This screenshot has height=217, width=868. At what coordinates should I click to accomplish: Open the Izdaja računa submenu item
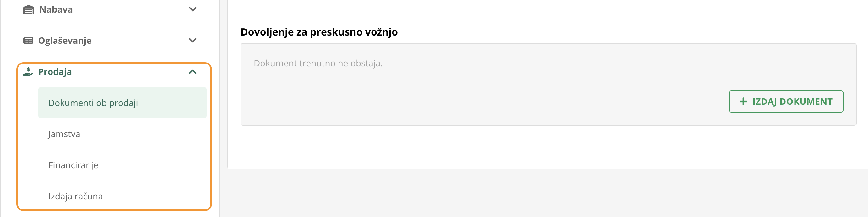point(75,196)
